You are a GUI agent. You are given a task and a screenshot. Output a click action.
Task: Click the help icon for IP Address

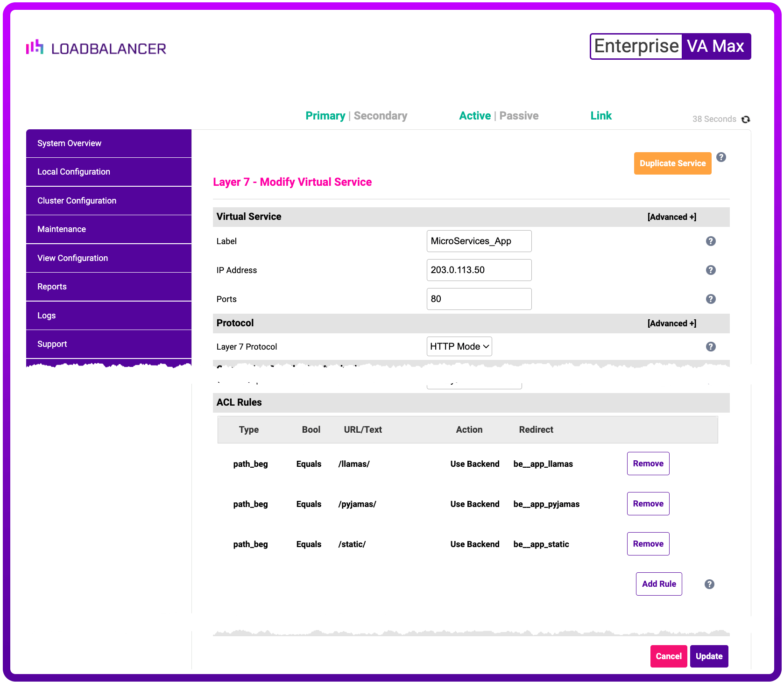point(711,270)
